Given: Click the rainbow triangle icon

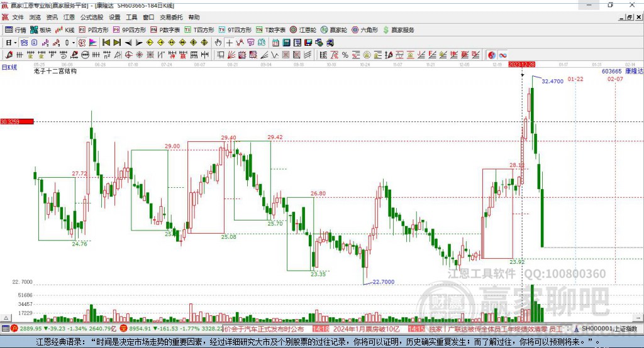Looking at the screenshot, I should [93, 43].
